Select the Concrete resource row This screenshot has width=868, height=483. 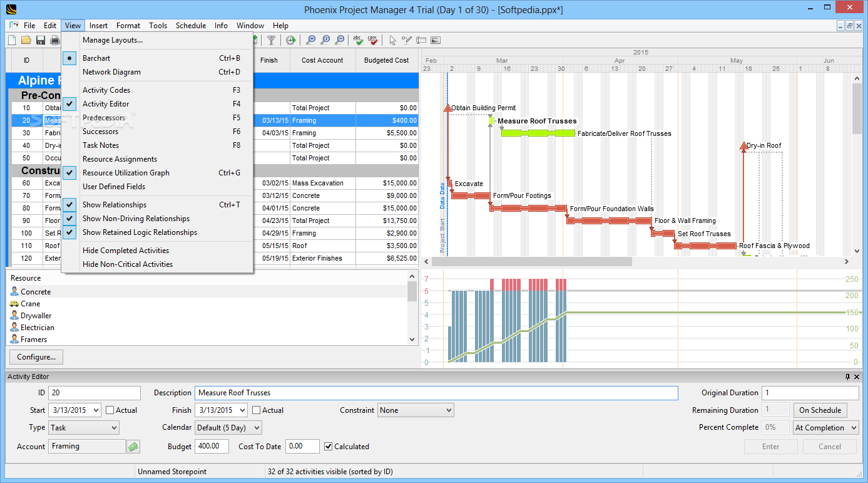[x=207, y=292]
